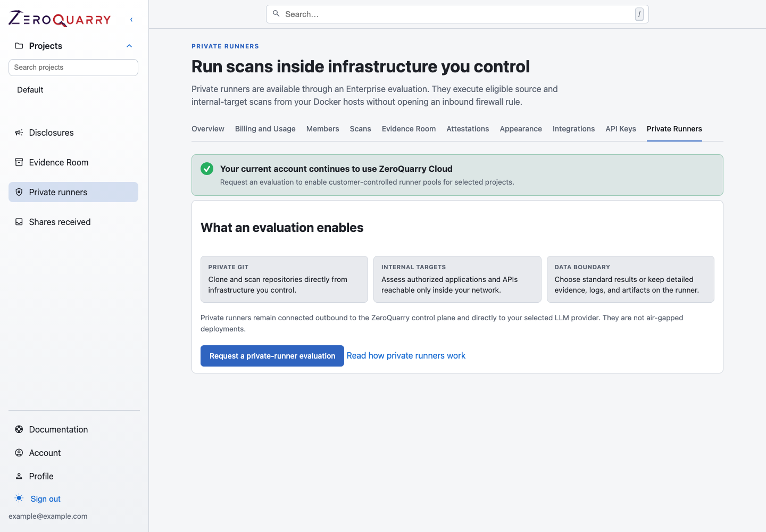Image resolution: width=766 pixels, height=532 pixels.
Task: Click the example@example.com email text
Action: click(48, 516)
